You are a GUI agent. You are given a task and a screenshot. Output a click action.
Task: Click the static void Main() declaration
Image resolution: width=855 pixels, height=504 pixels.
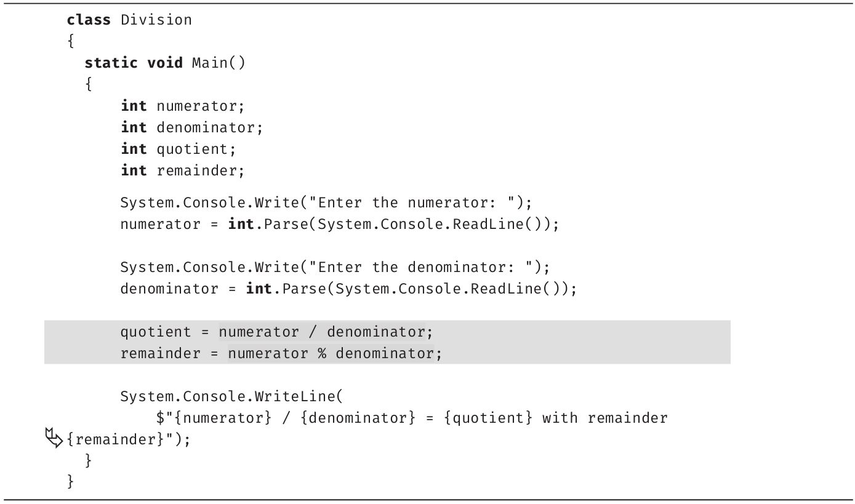pos(164,63)
